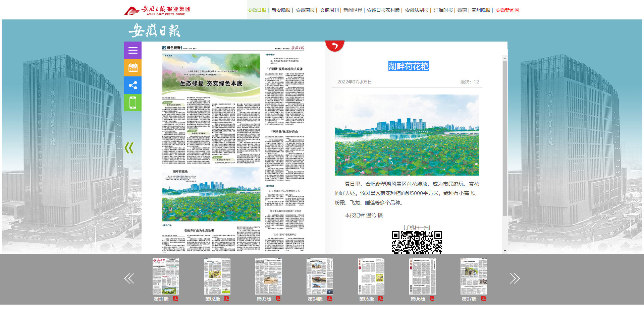
Task: Switch to 新安晚报 newspaper tab
Action: point(281,10)
